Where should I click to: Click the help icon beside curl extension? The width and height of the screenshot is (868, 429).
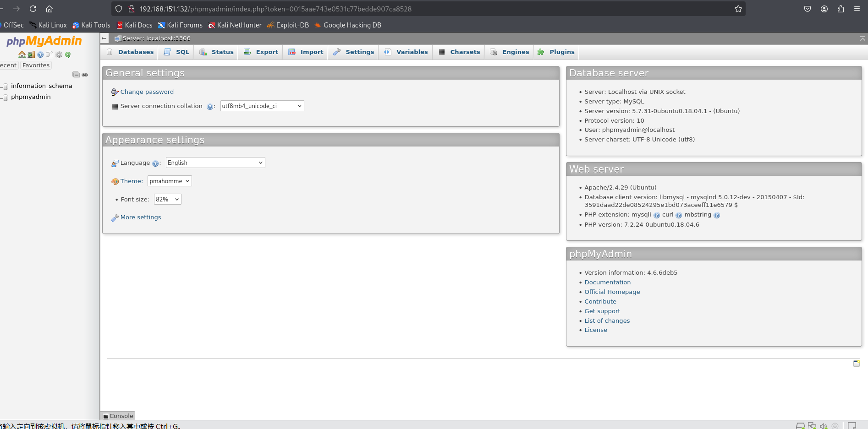pos(679,215)
